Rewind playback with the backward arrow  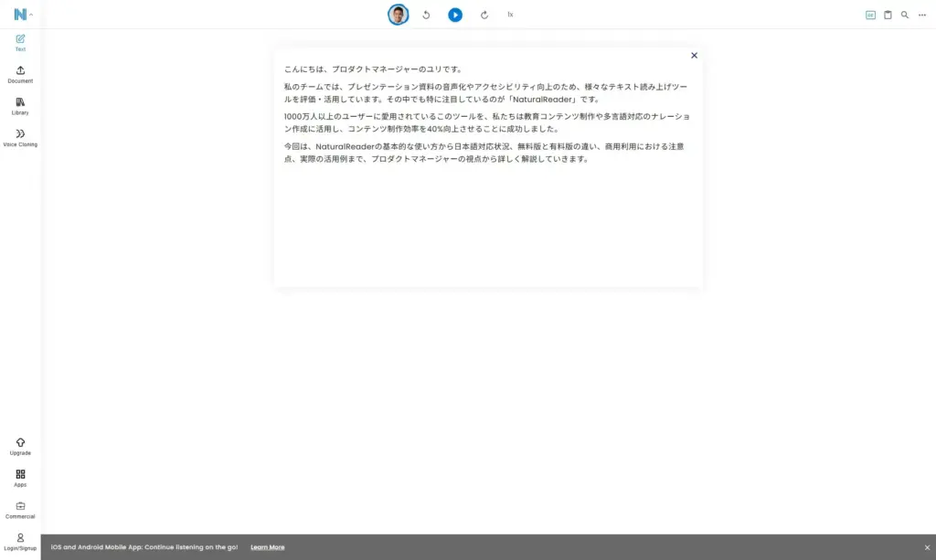coord(426,15)
